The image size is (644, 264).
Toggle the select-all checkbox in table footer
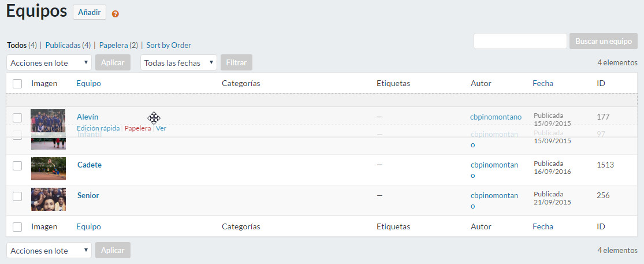[x=17, y=227]
